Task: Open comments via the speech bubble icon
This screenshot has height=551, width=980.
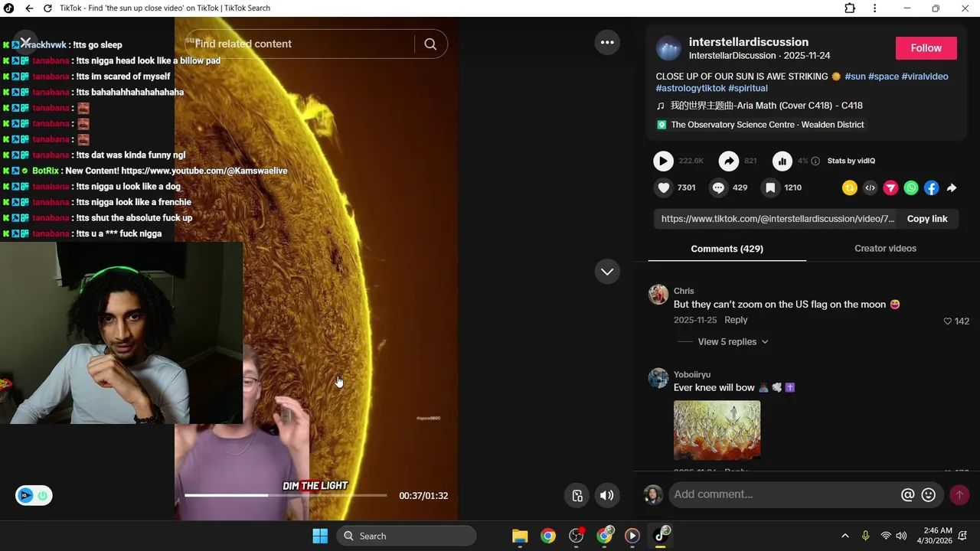Action: pyautogui.click(x=718, y=187)
